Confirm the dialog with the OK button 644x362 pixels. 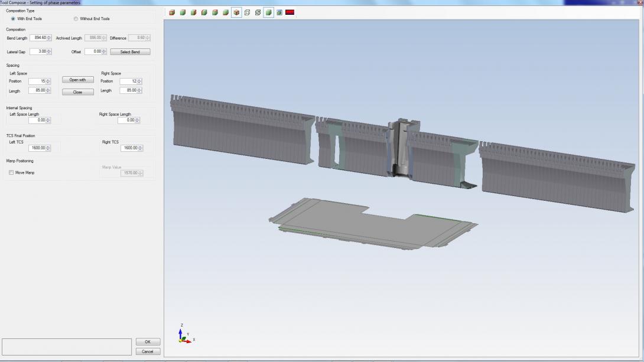148,342
